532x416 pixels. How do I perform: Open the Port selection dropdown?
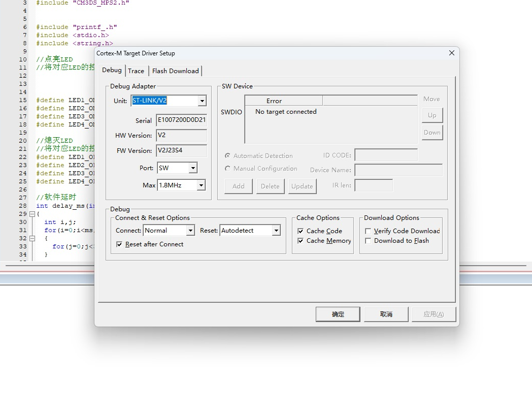coord(193,168)
